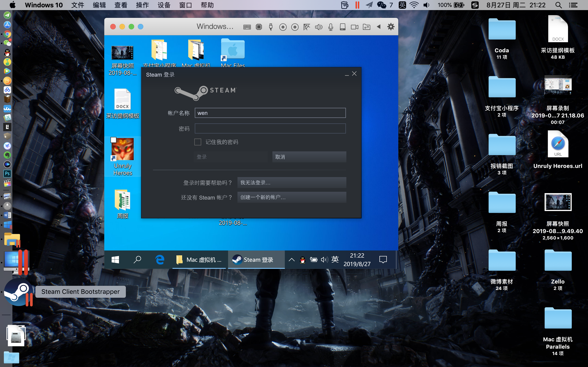Open the Parallels configuration gear icon
Screen dimensions: 588x367
[391, 27]
